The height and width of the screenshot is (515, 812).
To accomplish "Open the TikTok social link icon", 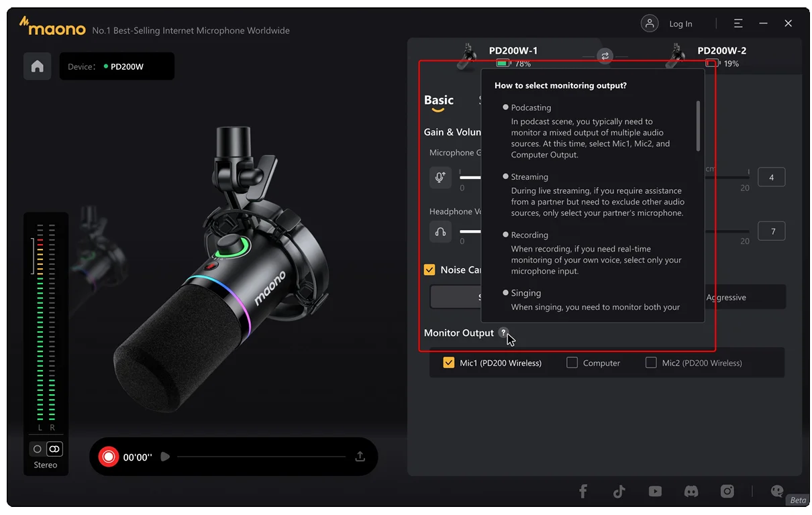I will coord(619,492).
